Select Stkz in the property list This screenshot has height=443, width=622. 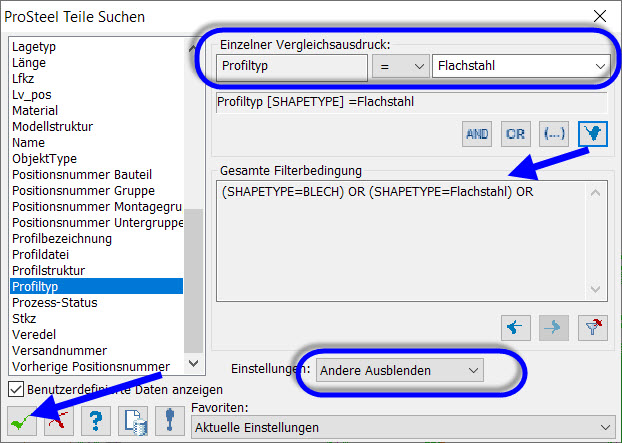coord(96,318)
